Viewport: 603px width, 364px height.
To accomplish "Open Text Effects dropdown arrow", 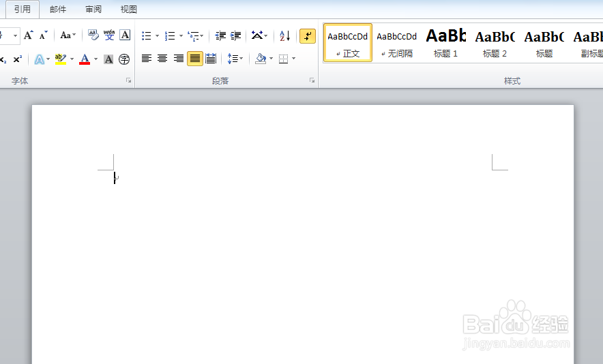I will click(48, 59).
